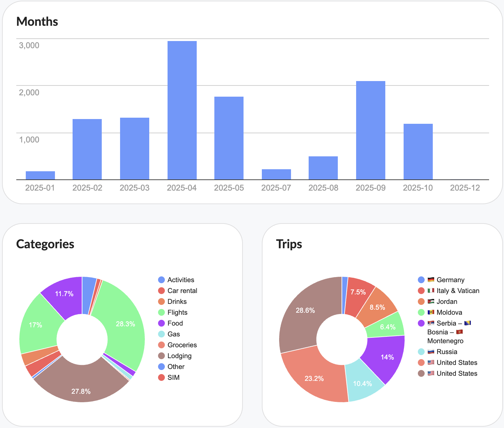
Task: Click the Russia flag icon in legend
Action: tap(431, 352)
